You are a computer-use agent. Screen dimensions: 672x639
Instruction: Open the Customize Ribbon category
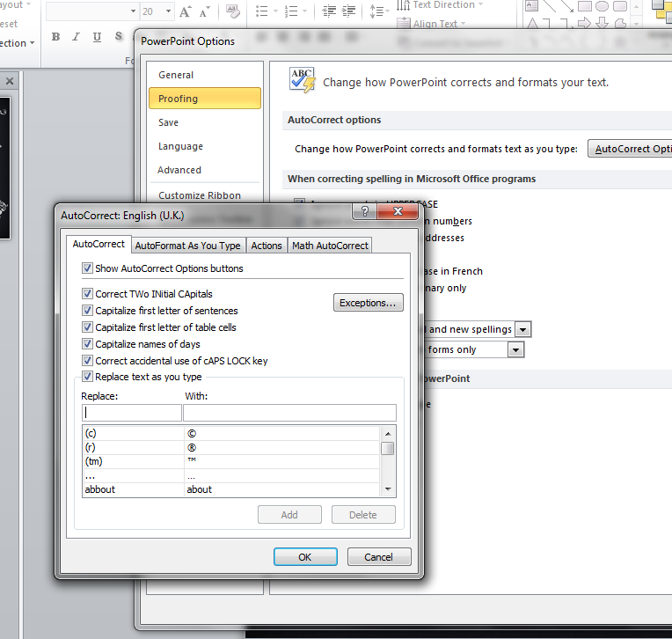tap(205, 195)
